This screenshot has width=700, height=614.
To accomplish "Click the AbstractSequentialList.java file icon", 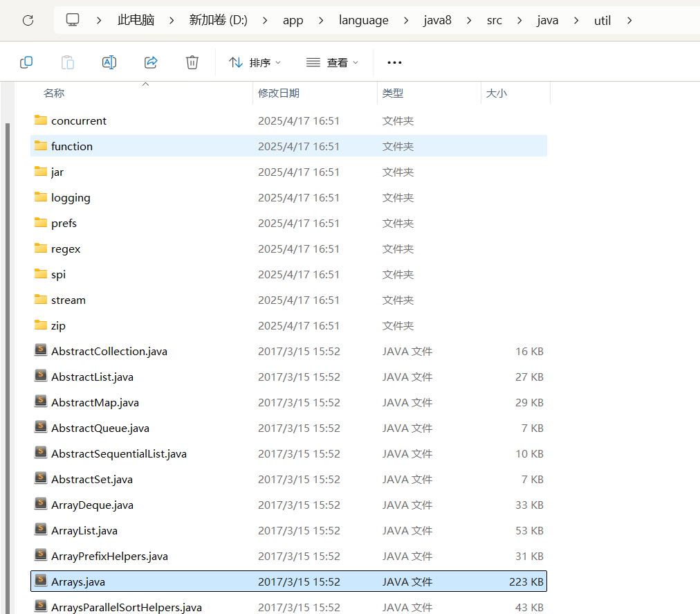I will point(41,452).
